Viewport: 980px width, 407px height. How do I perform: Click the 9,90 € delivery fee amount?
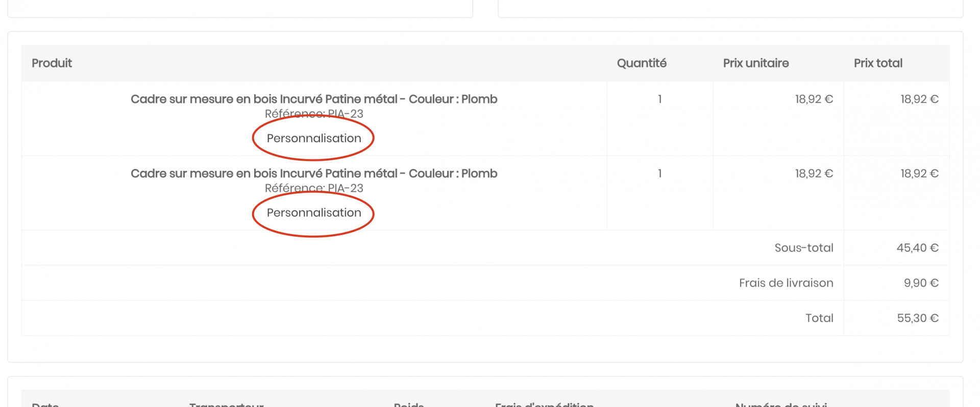[921, 283]
